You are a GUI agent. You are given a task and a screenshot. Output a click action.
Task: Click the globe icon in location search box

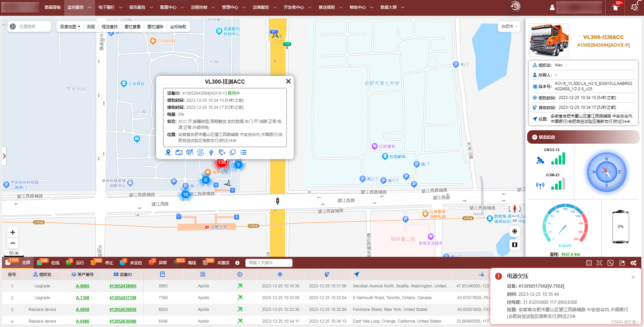coord(13,27)
